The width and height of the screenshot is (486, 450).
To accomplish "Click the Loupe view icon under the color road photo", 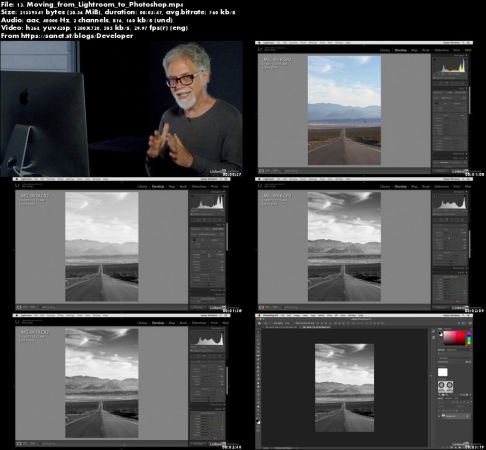I will [262, 171].
